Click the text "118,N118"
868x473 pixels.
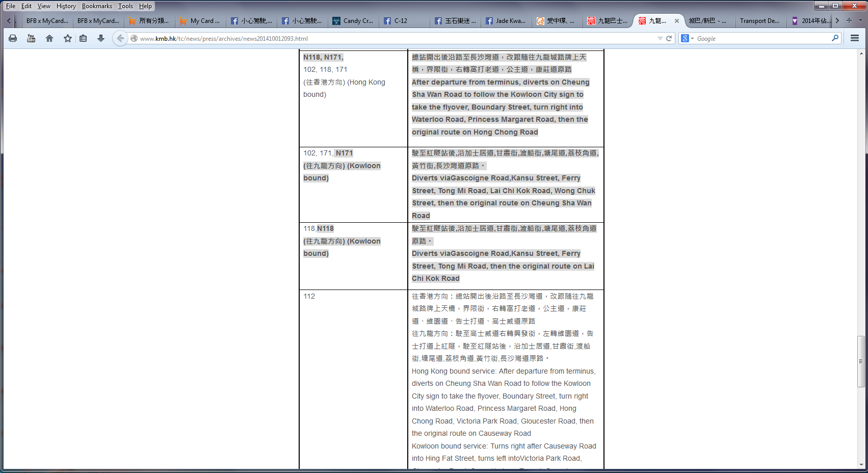pos(319,228)
